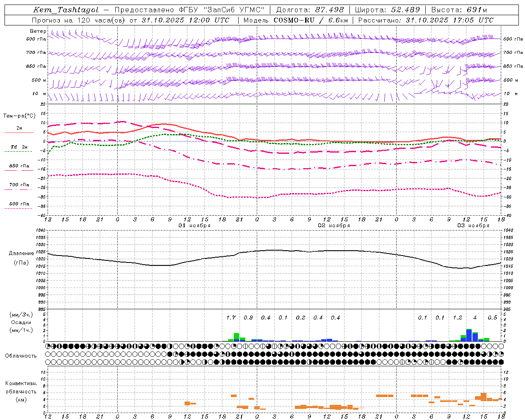Viewport: 525px width, 420px height.
Task: Click the Td 2м dew point legend entry
Action: click(x=19, y=147)
